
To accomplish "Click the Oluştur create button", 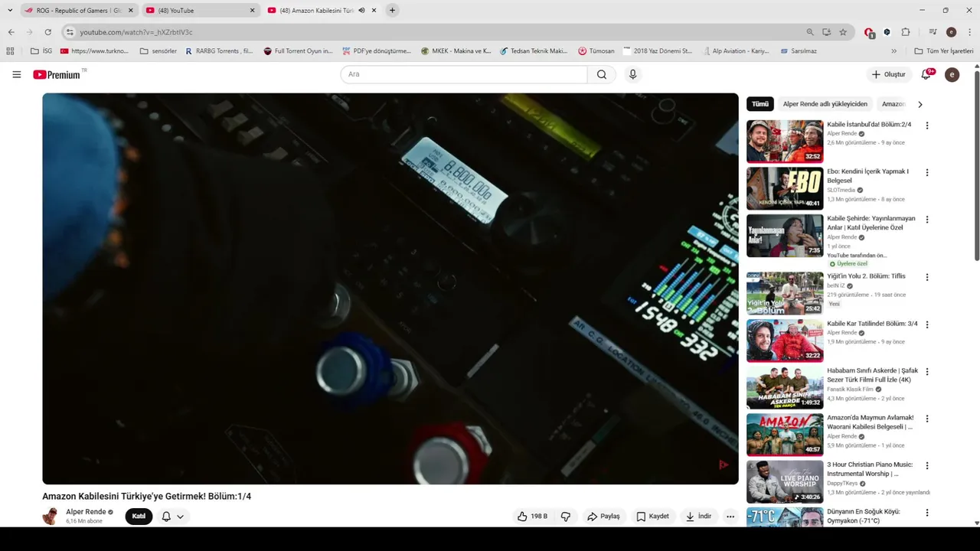I will (888, 74).
